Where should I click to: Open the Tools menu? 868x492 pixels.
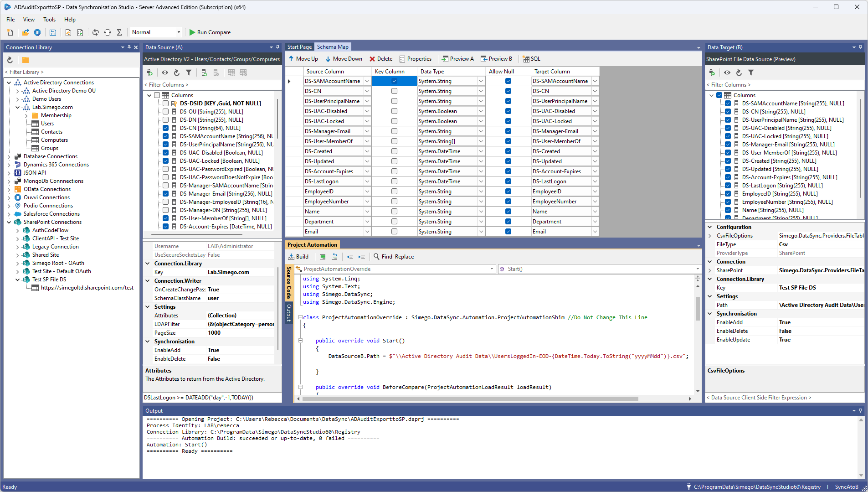[49, 20]
